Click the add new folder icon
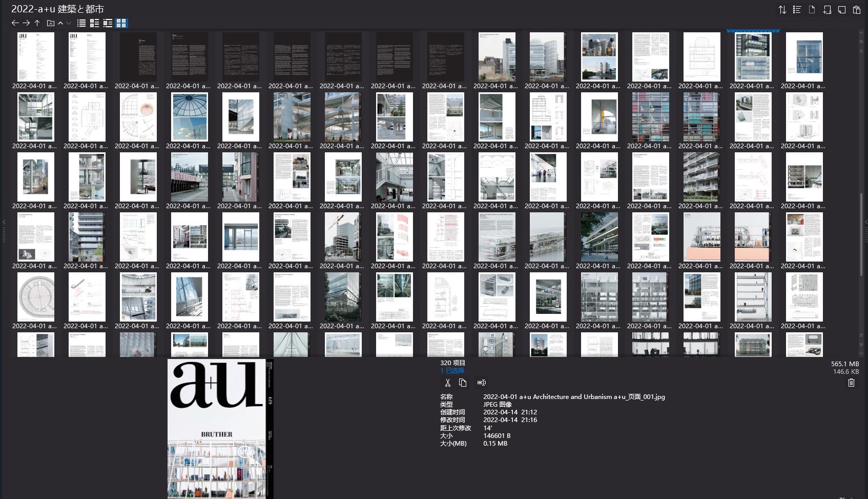The width and height of the screenshot is (868, 499). coord(827,10)
